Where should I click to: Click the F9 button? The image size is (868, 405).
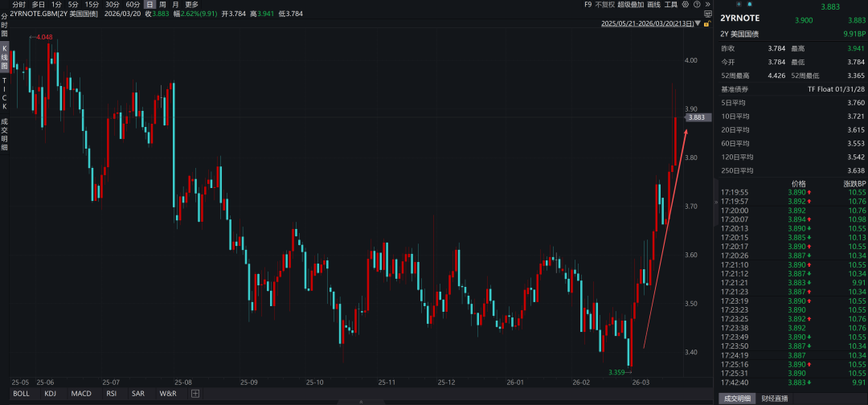click(588, 5)
